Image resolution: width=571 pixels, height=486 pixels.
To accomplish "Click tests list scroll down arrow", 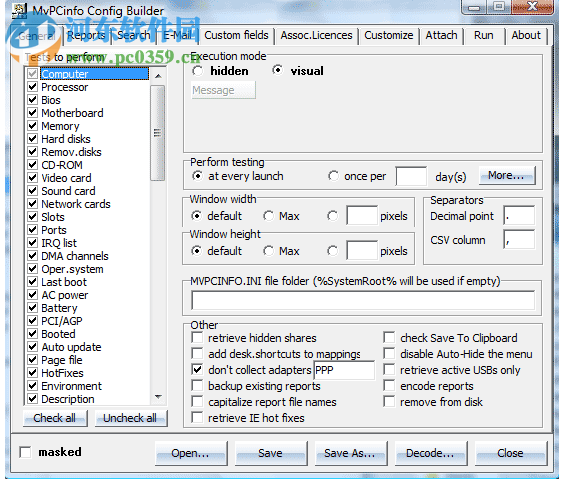I will tap(158, 397).
